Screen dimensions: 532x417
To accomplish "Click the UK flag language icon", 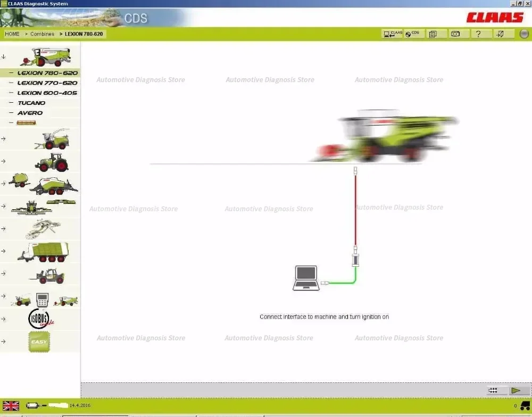I will 11,405.
